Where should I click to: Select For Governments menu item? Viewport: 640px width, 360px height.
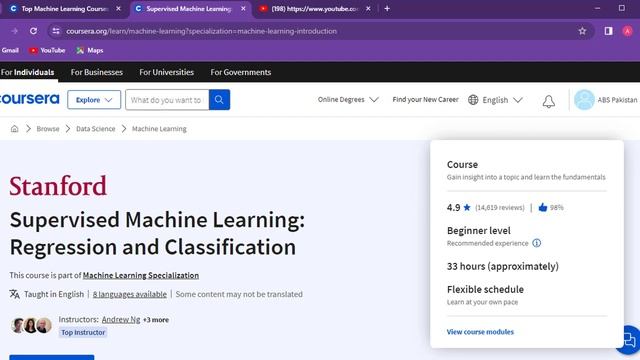(240, 72)
